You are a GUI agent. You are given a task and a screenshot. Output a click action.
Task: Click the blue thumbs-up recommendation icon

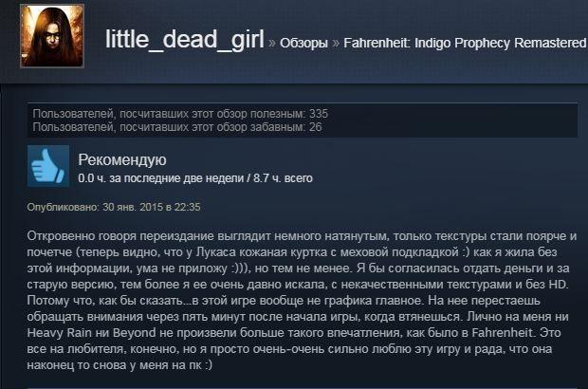48,166
